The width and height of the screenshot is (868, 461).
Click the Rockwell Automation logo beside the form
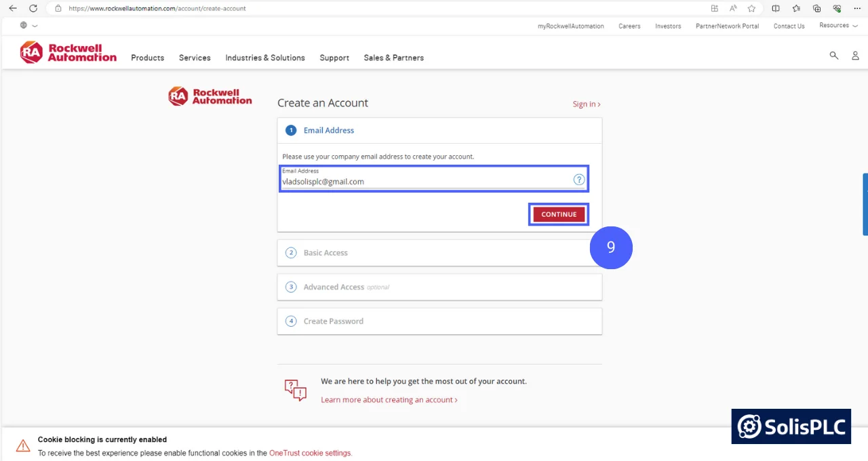(x=210, y=96)
